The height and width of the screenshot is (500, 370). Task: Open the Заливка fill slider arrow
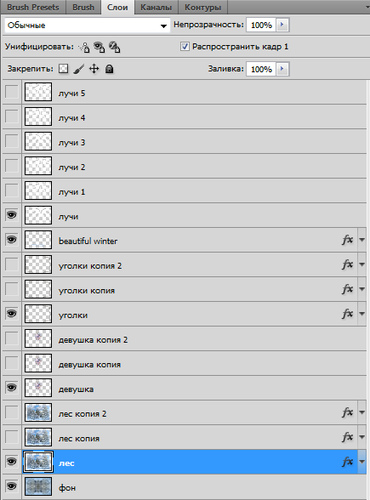282,69
